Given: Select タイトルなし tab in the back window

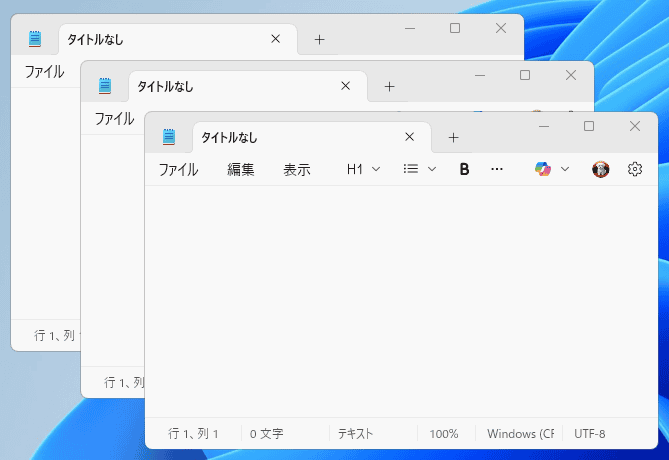Looking at the screenshot, I should pos(177,40).
